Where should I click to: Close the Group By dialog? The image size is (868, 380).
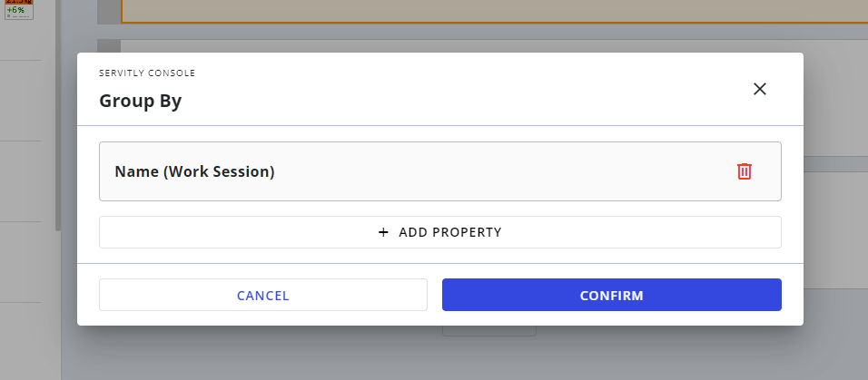click(759, 89)
